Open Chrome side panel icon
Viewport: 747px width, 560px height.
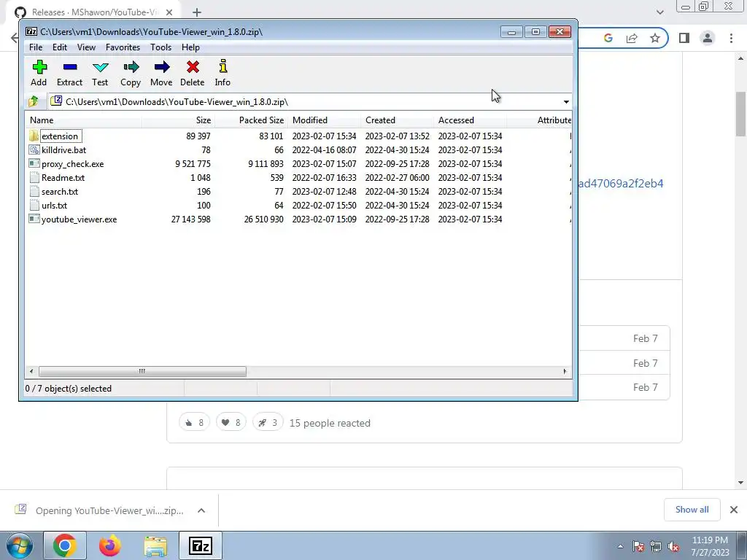(684, 38)
